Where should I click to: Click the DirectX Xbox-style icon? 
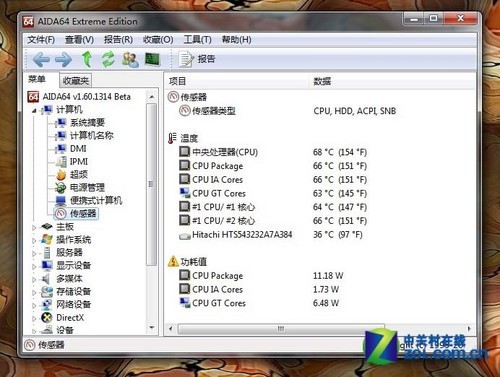pos(47,317)
